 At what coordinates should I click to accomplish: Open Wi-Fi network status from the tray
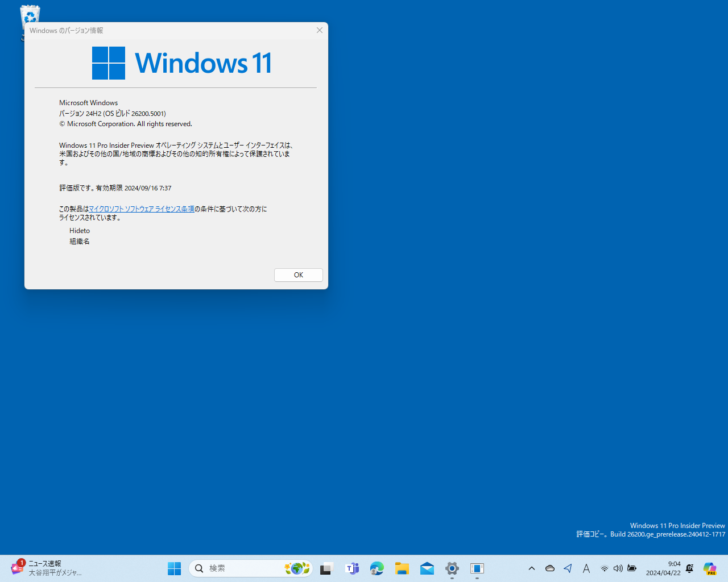pos(604,568)
